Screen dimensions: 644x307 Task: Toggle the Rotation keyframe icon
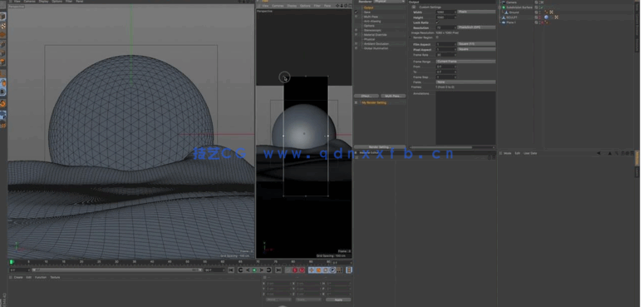tap(325, 270)
